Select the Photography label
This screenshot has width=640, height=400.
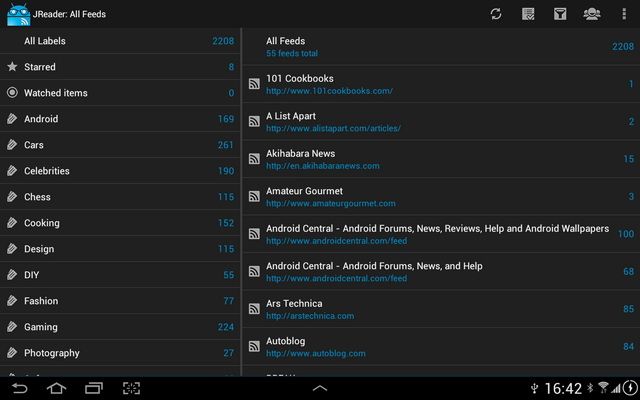point(120,353)
